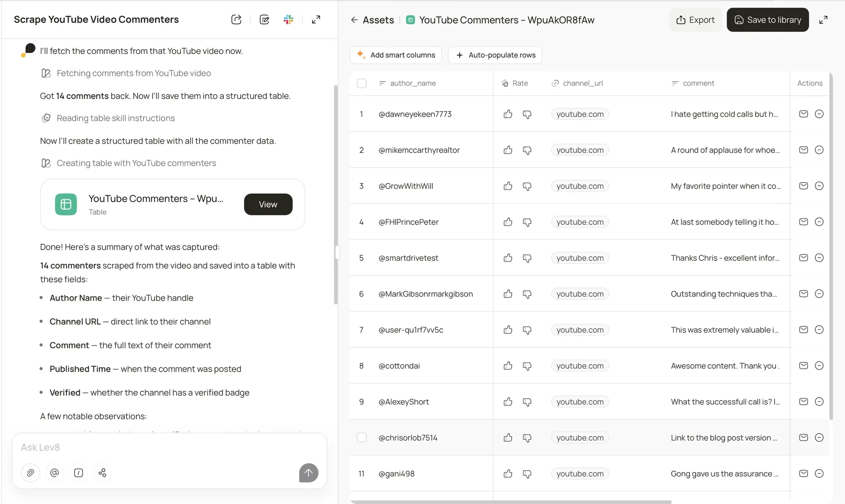Send message with the up arrow button

pyautogui.click(x=308, y=473)
